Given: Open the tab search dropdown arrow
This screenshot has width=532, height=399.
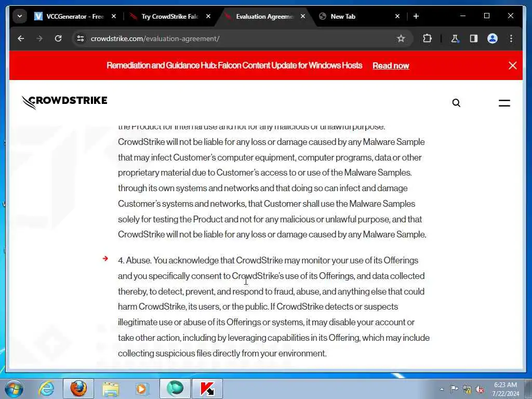Looking at the screenshot, I should pyautogui.click(x=20, y=16).
